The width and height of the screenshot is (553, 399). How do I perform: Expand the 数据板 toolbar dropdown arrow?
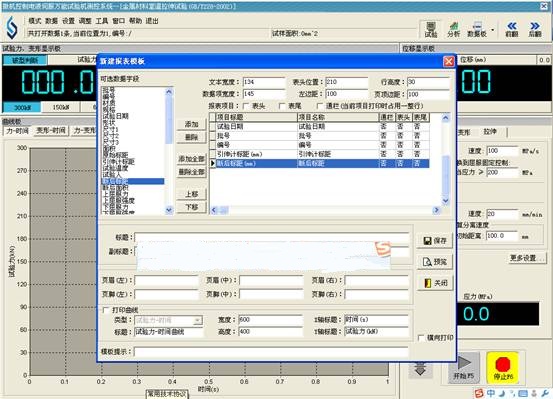(x=492, y=30)
